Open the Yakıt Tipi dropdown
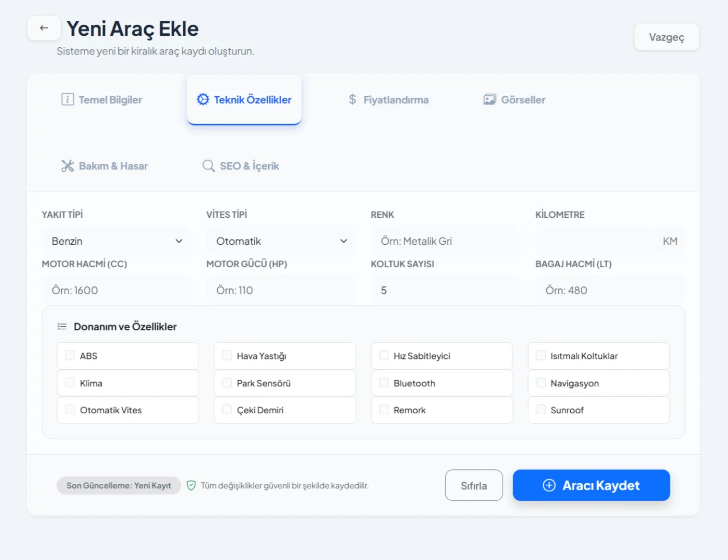Screen dimensions: 728x560 (116, 241)
